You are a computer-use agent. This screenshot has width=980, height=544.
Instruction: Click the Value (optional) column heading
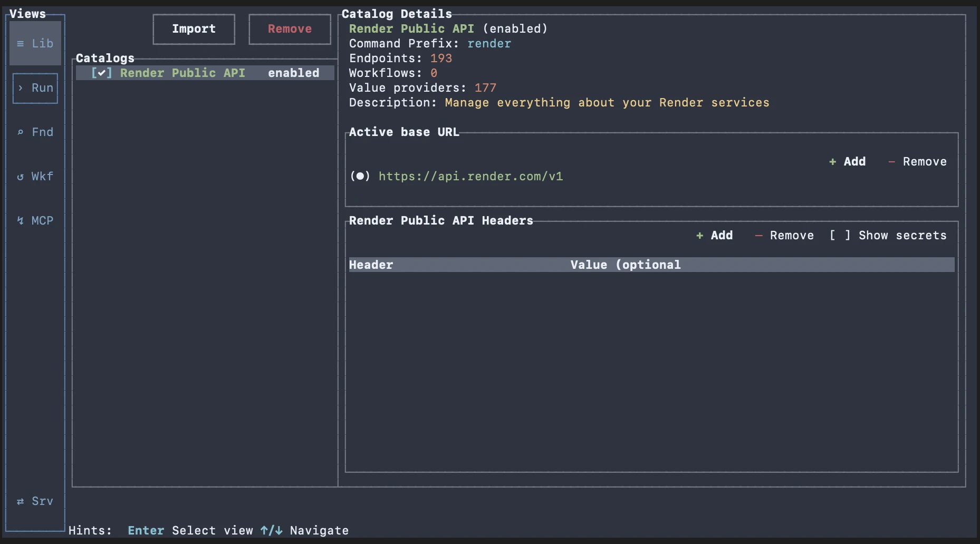(x=624, y=265)
